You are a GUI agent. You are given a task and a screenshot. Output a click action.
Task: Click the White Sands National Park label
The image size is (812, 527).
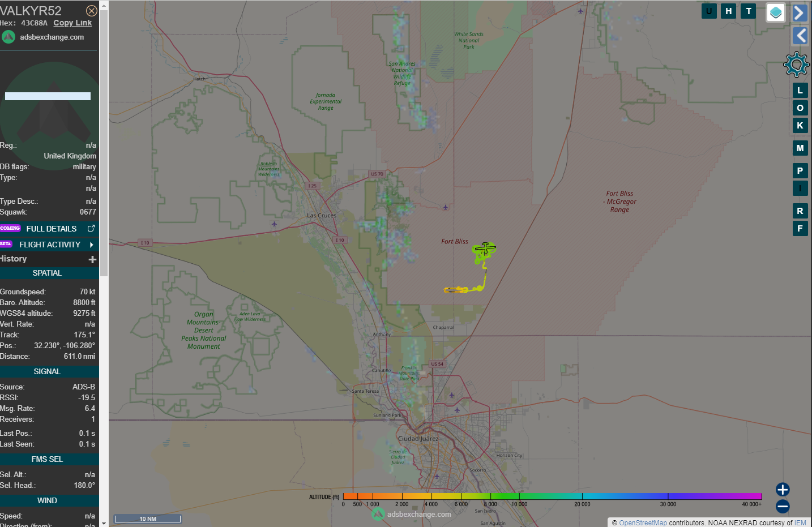[x=469, y=40]
